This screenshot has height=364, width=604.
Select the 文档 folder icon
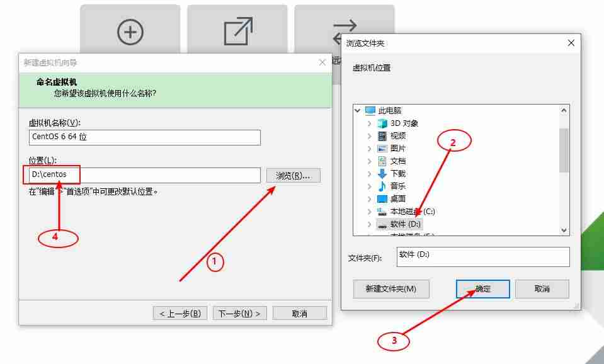pos(382,161)
